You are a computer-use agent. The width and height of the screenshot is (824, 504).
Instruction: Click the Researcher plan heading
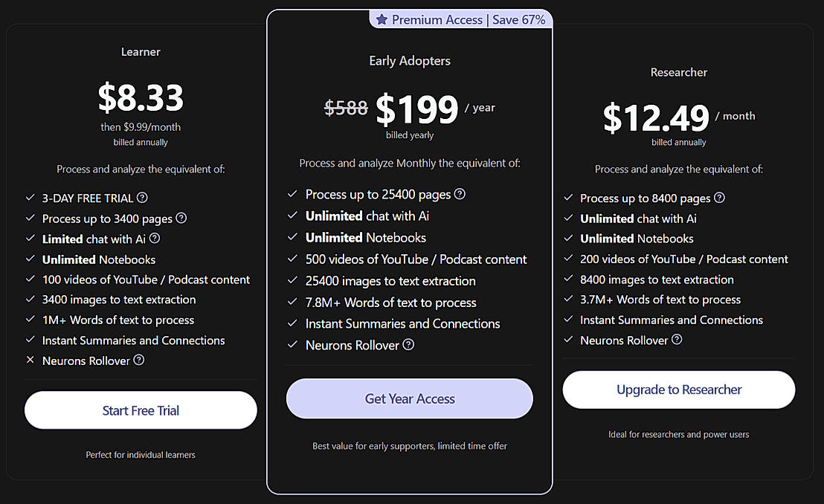point(678,72)
